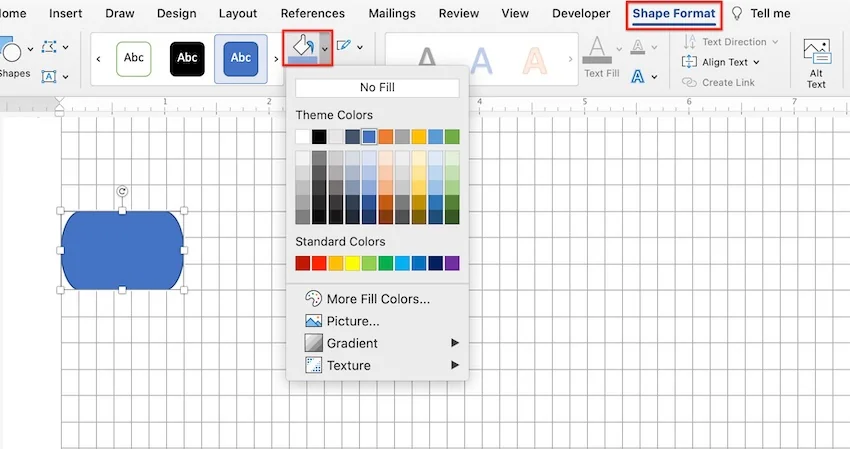Pick the green theme color
Screen dimensions: 850x449
(452, 137)
